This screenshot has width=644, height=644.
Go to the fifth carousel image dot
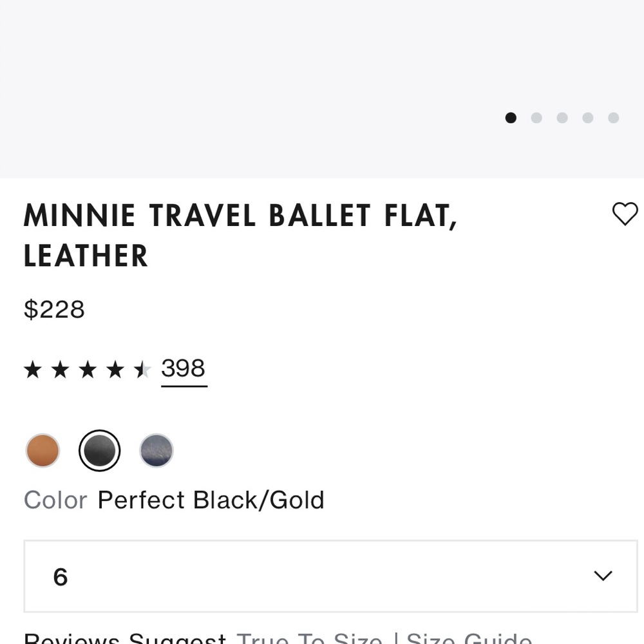pyautogui.click(x=614, y=117)
